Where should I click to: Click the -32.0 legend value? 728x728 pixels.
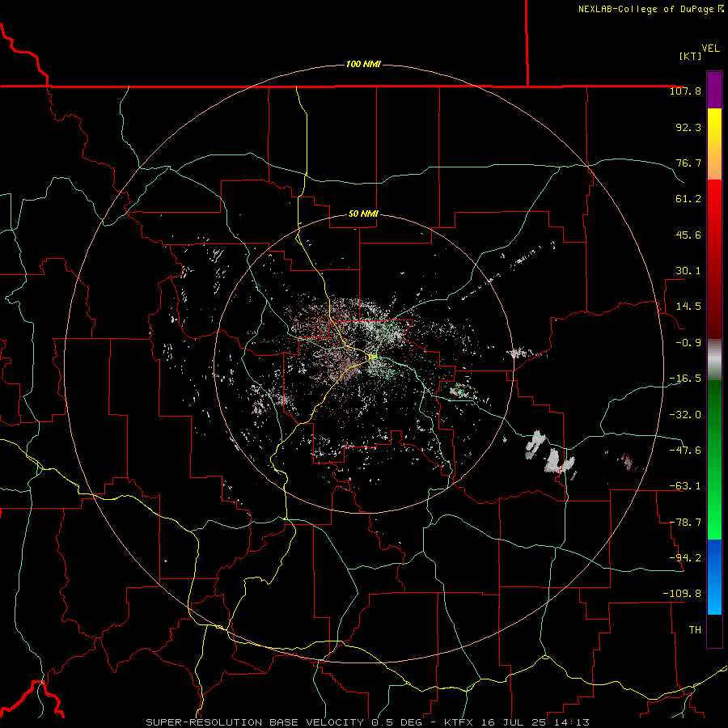[685, 414]
